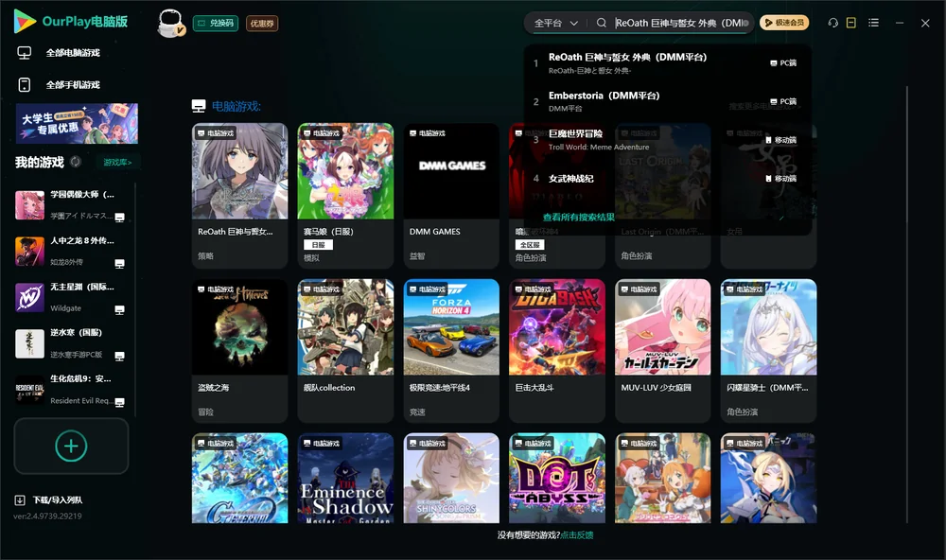
Task: Click the 电脑游戏 section monitor icon
Action: (199, 106)
